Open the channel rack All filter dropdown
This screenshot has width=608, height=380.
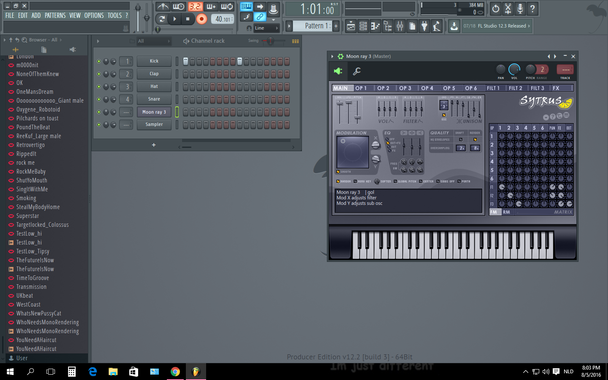click(154, 41)
